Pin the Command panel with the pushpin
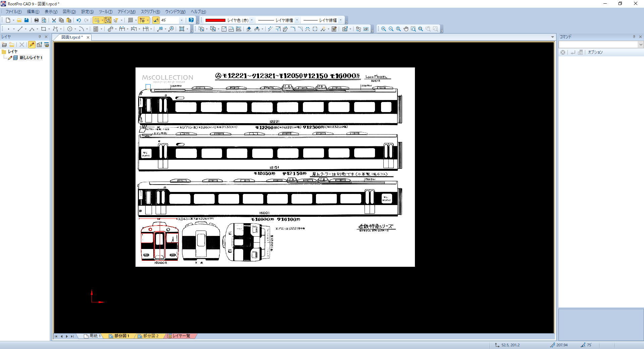The height and width of the screenshot is (349, 644). pyautogui.click(x=634, y=37)
